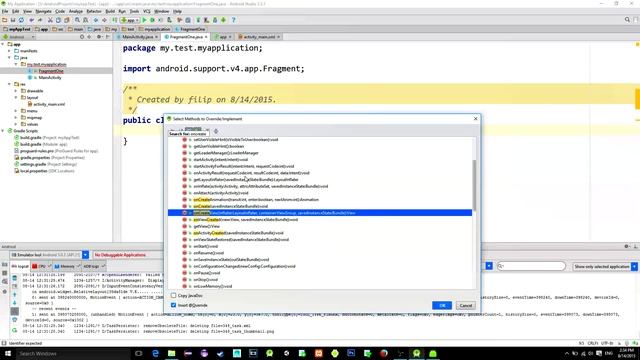Close the Select Methods dialog

click(475, 118)
